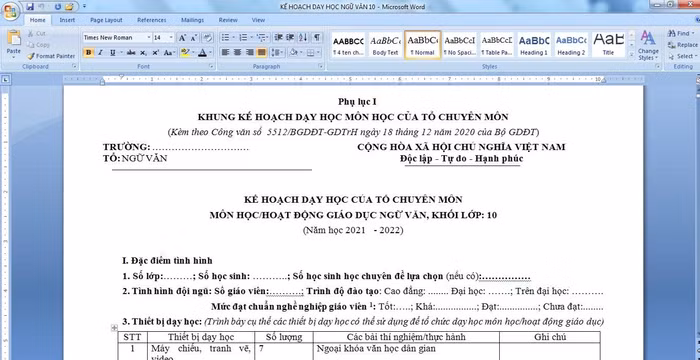The width and height of the screenshot is (700, 360).
Task: Open Customize Quick Access Toolbar arrow
Action: pos(84,7)
